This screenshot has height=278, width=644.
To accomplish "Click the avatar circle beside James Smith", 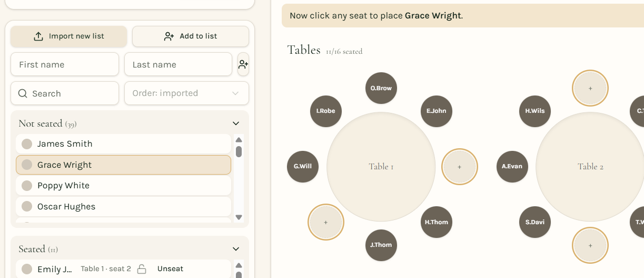I will tap(27, 144).
